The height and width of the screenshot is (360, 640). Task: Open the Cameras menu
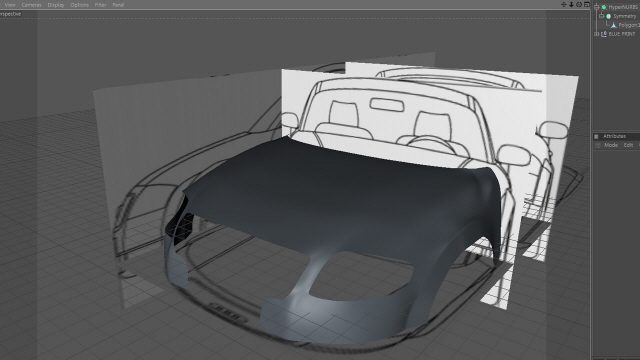(31, 5)
